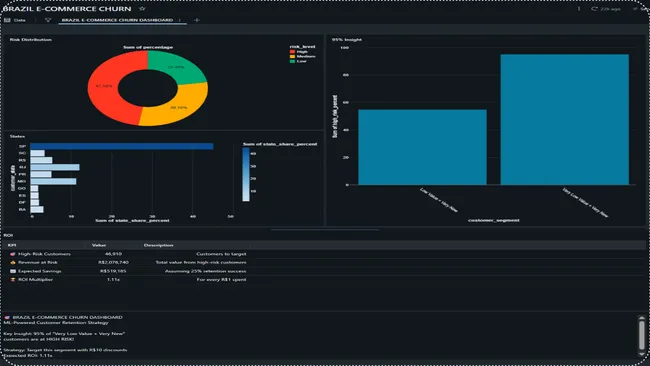Click the 'Sum of percentage' chart title

click(148, 47)
